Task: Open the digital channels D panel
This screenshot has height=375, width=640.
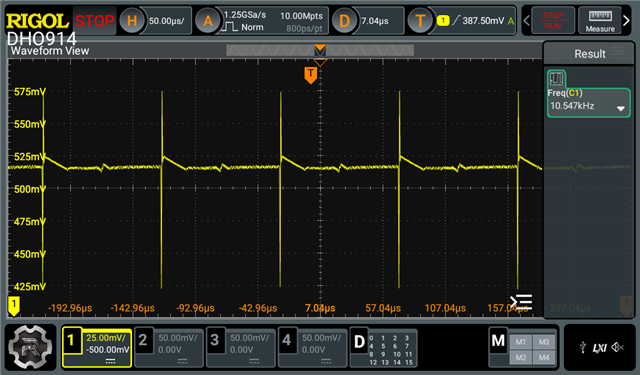Action: click(x=384, y=348)
